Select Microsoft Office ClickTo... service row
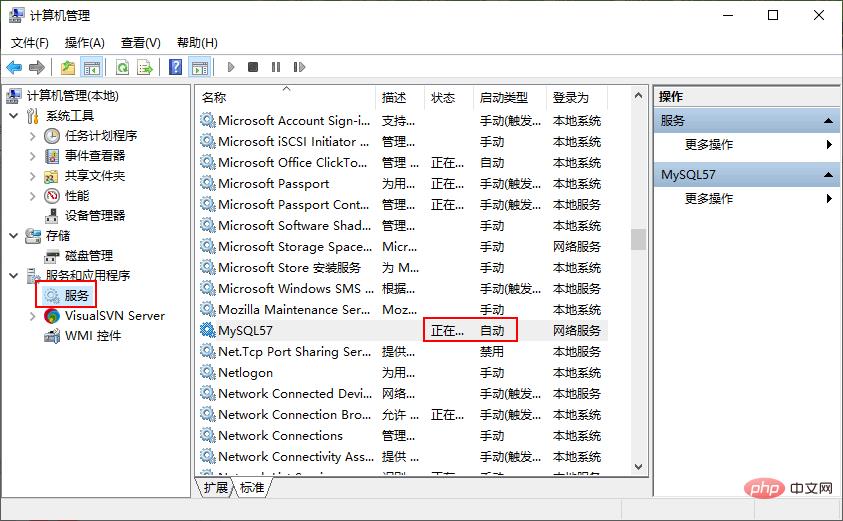Viewport: 843px width, 521px height. (x=403, y=162)
